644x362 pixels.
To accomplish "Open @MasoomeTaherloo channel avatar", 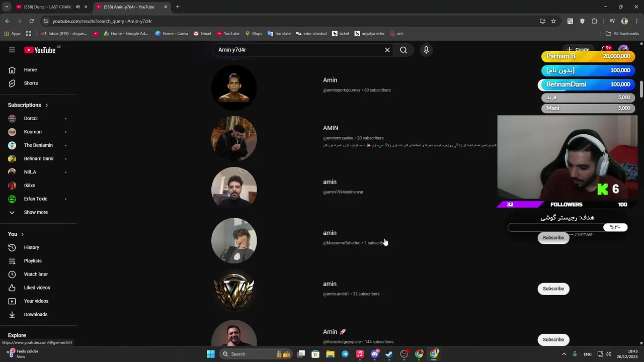I will coord(234,240).
